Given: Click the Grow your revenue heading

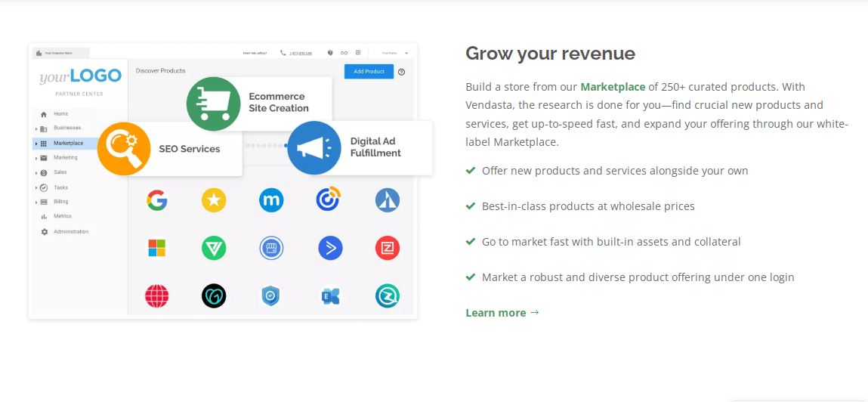Looking at the screenshot, I should coord(550,54).
